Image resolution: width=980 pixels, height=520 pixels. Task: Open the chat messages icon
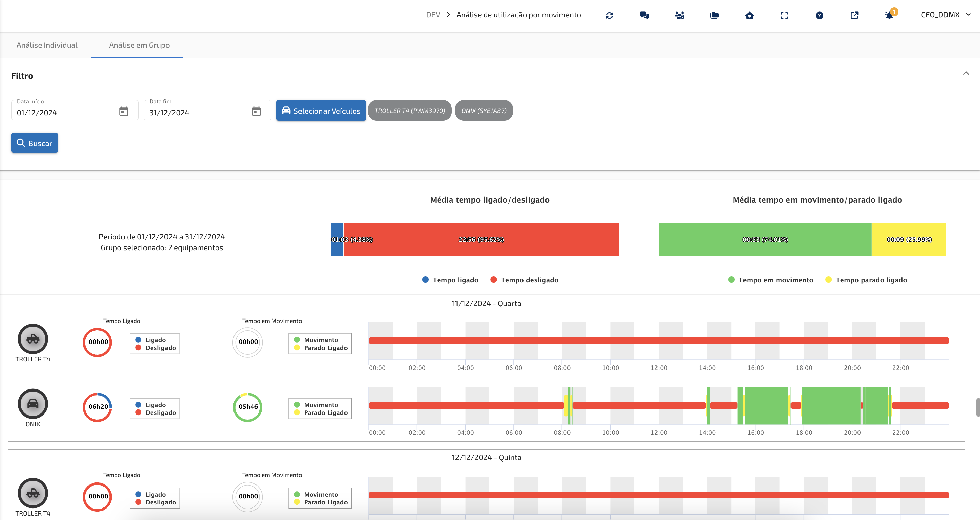pos(644,15)
